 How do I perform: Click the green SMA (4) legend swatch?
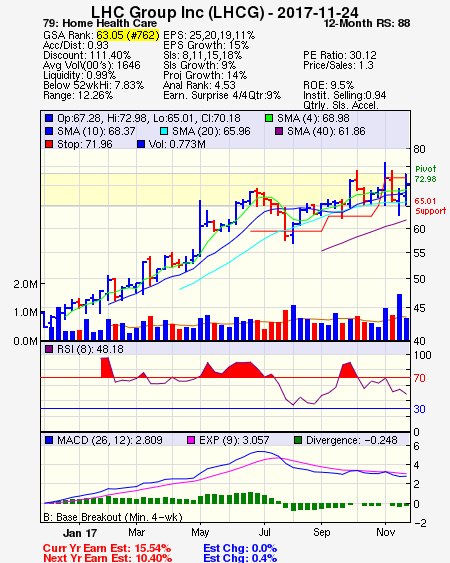269,118
